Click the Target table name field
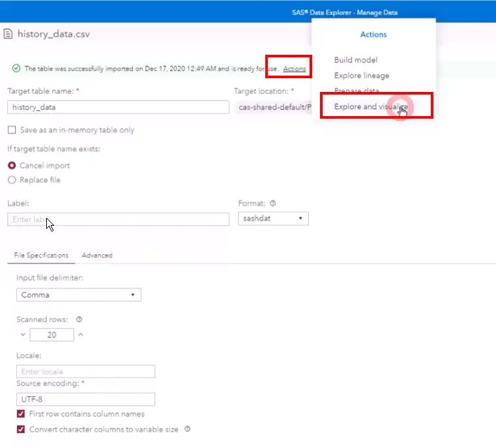The image size is (496, 448). pos(117,108)
